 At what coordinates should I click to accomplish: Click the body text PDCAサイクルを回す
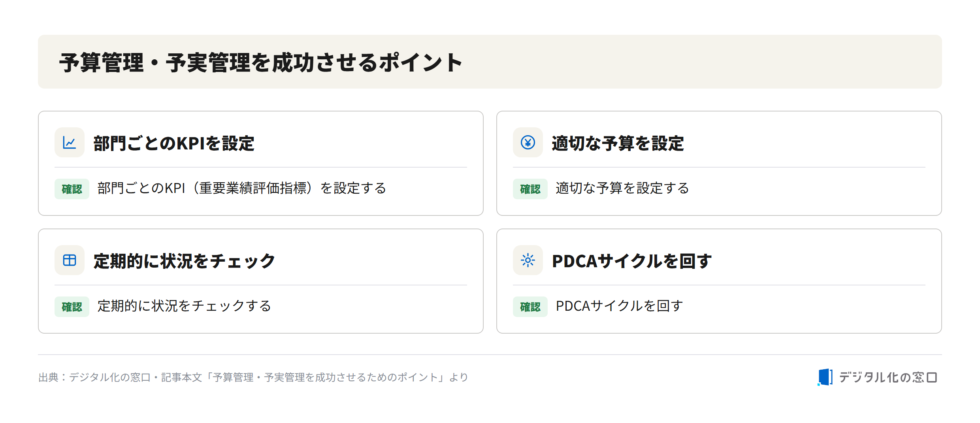point(619,306)
